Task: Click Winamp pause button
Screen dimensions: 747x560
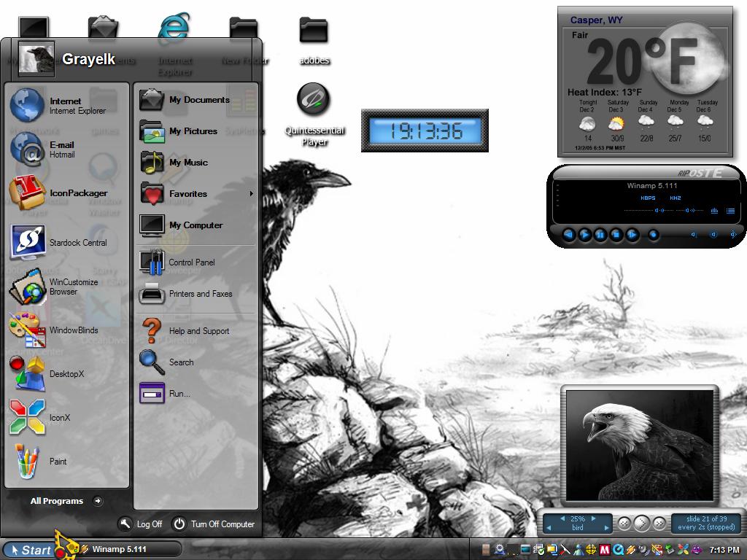Action: [600, 234]
